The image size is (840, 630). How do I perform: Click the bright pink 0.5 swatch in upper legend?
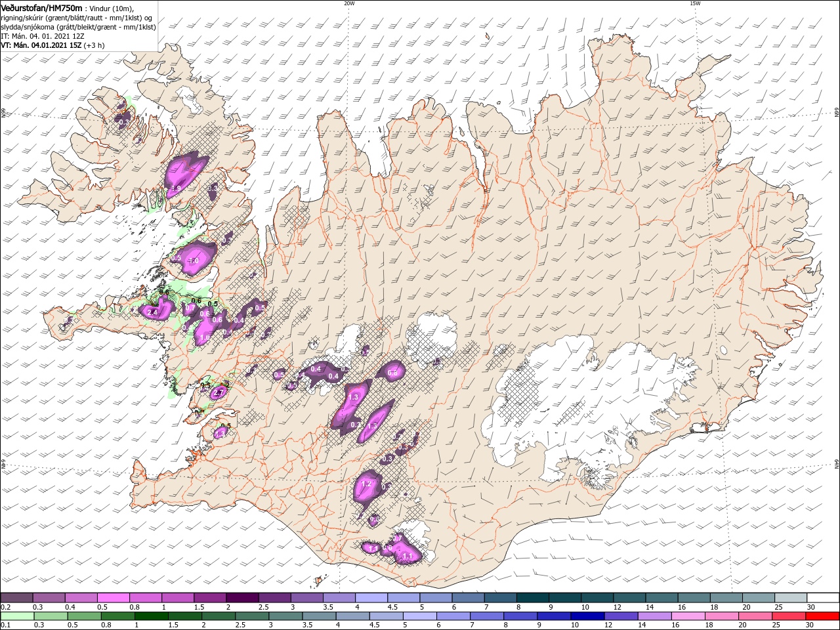pos(113,597)
